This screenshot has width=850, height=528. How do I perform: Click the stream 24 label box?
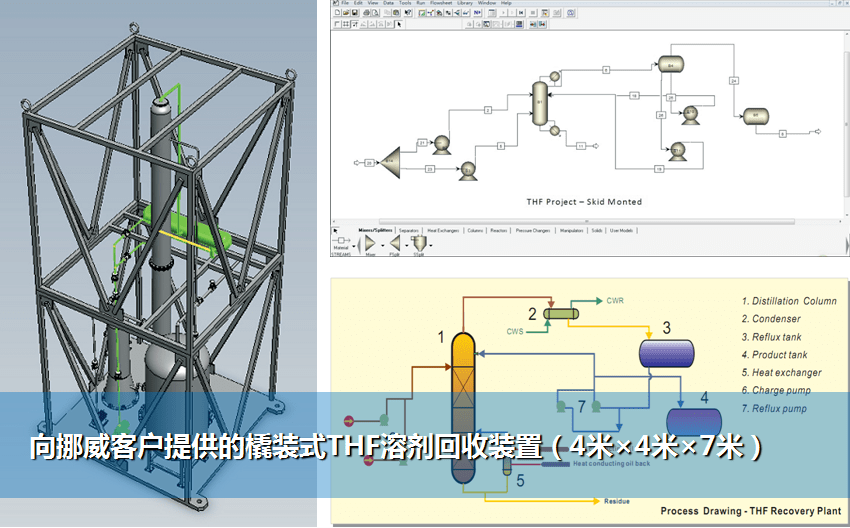click(733, 80)
